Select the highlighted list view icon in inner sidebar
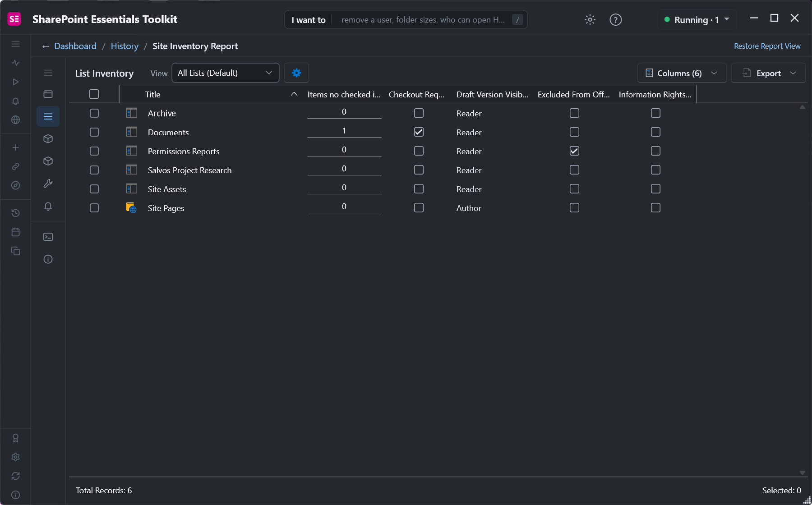This screenshot has height=505, width=812. coord(48,117)
